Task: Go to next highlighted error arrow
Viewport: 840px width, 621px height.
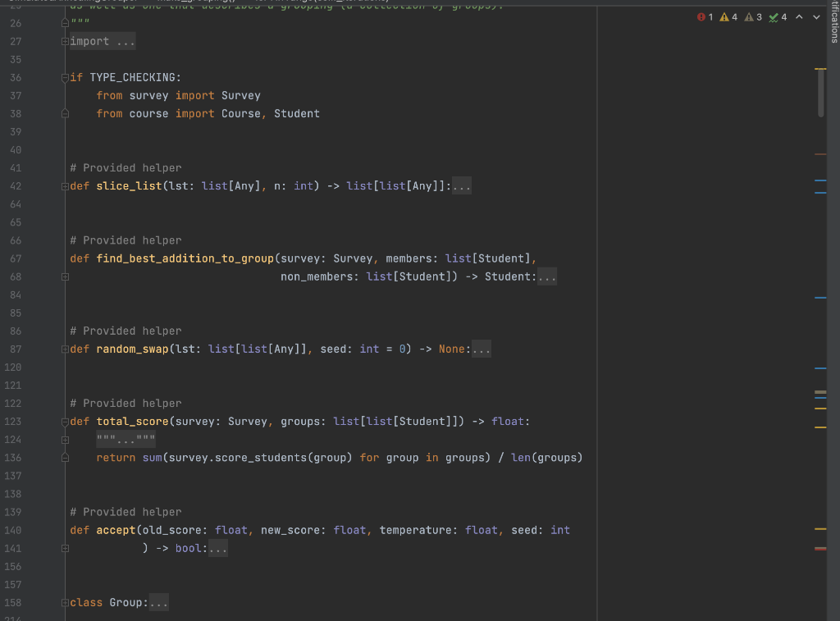Action: (816, 17)
